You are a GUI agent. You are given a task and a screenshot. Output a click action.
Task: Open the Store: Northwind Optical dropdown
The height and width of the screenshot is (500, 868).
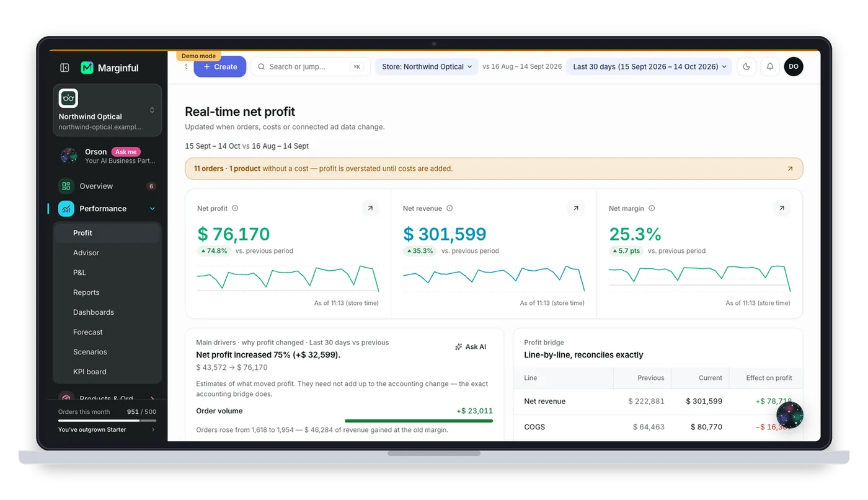tap(427, 67)
